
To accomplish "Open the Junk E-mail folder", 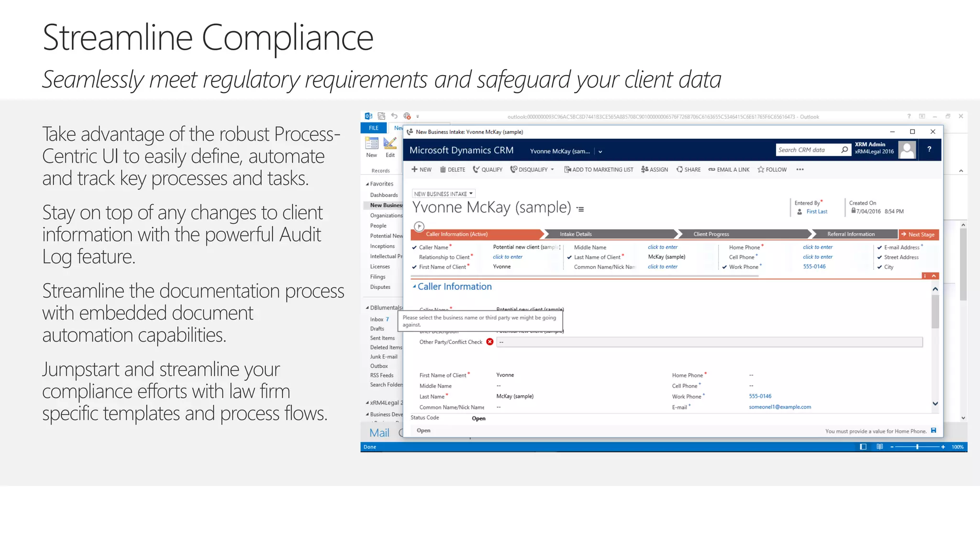I will (x=384, y=357).
